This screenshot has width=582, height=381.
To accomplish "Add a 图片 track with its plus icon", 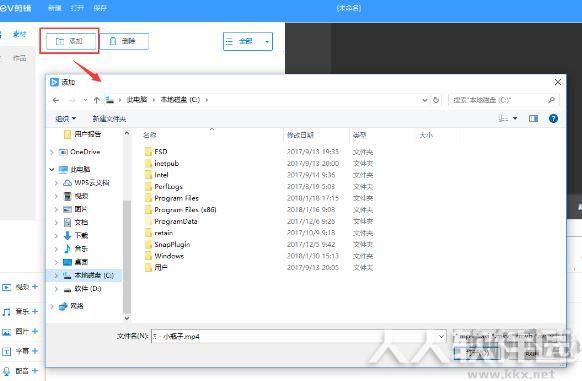I will [35, 331].
